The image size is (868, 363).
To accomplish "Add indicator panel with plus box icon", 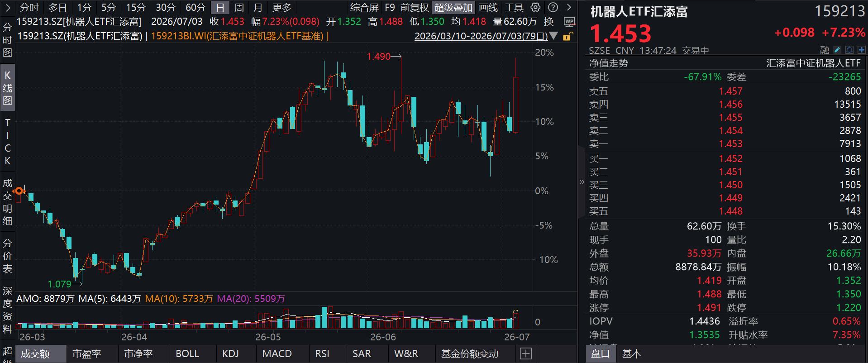I will (526, 353).
